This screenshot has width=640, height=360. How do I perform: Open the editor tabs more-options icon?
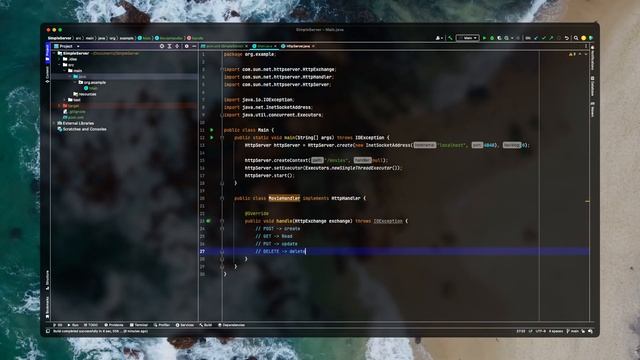click(586, 46)
